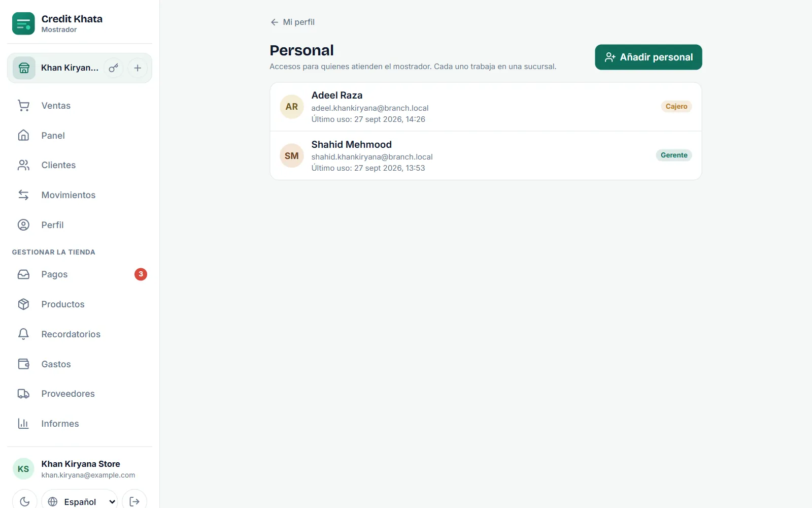This screenshot has width=812, height=508.
Task: Click the Gerente role badge
Action: tap(674, 155)
